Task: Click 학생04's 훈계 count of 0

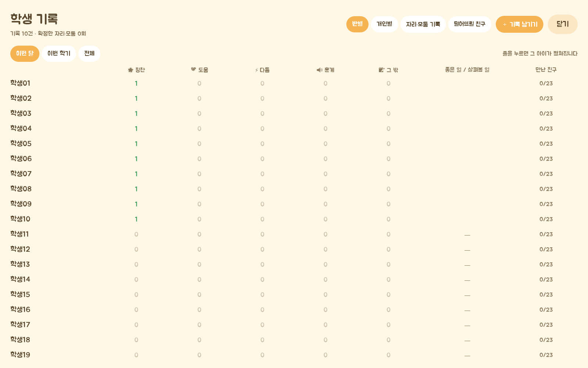Action: point(325,129)
